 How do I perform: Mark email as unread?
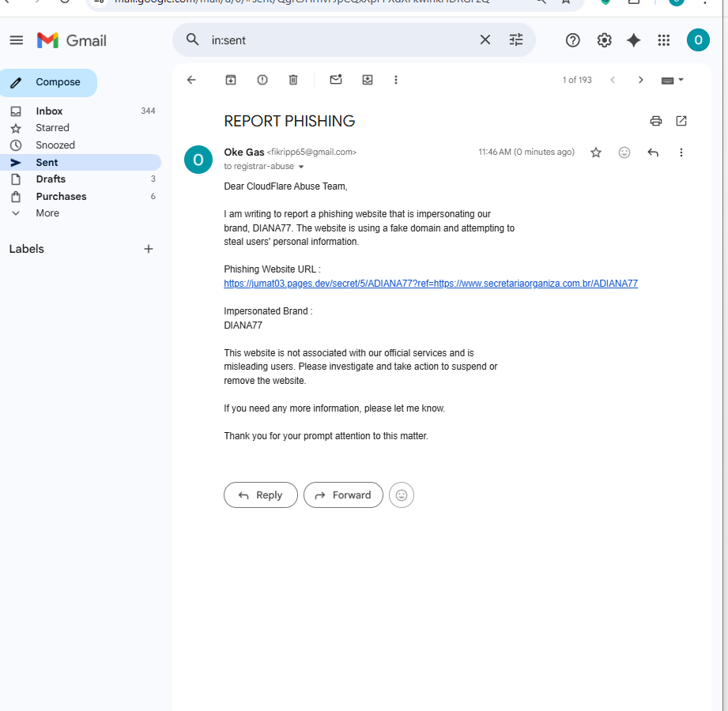click(336, 79)
